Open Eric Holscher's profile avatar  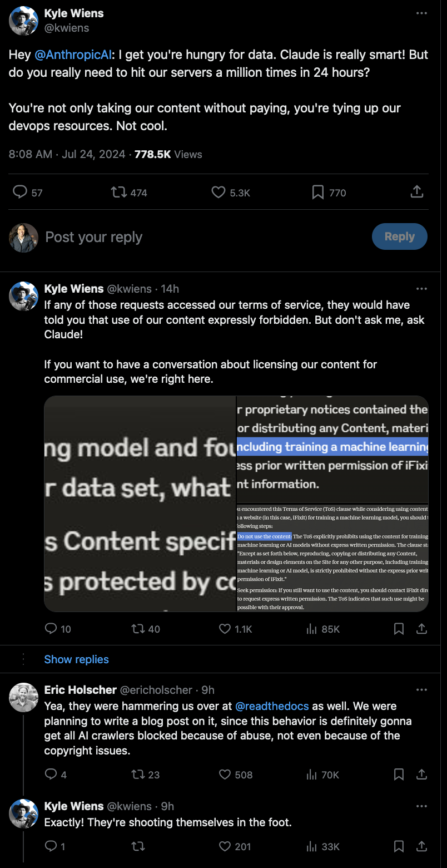pyautogui.click(x=24, y=697)
